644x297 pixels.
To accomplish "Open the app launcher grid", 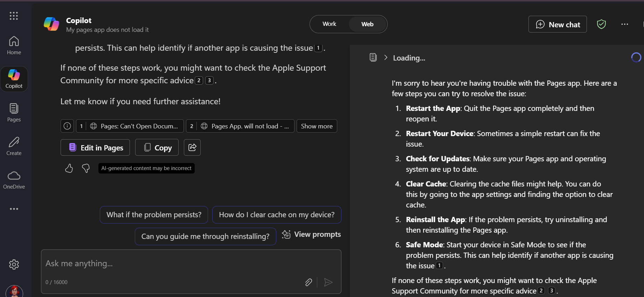I will coord(14,16).
